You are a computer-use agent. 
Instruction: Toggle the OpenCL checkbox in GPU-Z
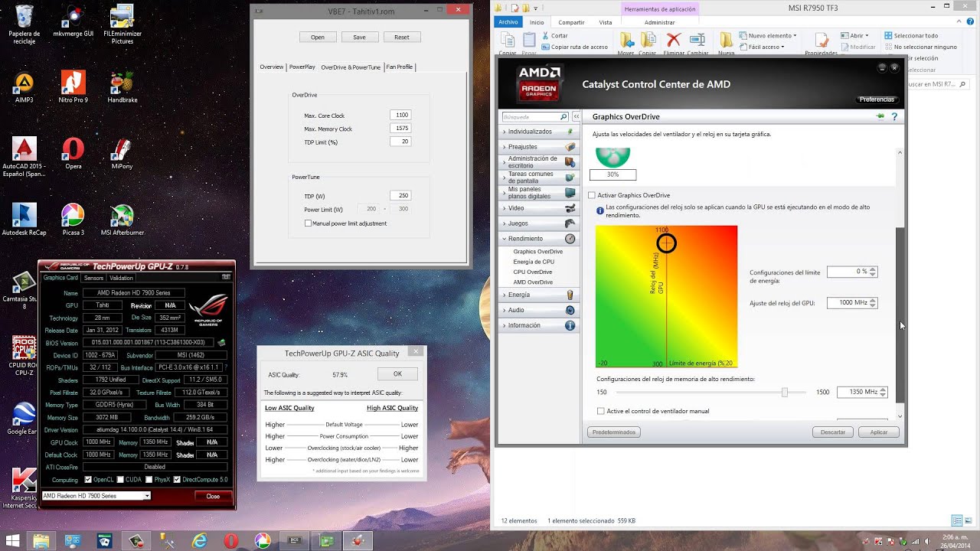pyautogui.click(x=88, y=480)
